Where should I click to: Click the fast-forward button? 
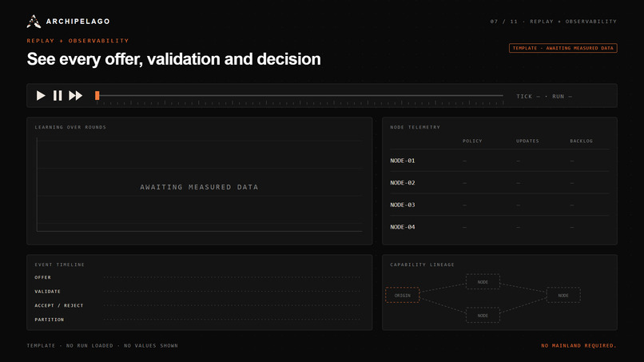pos(76,96)
